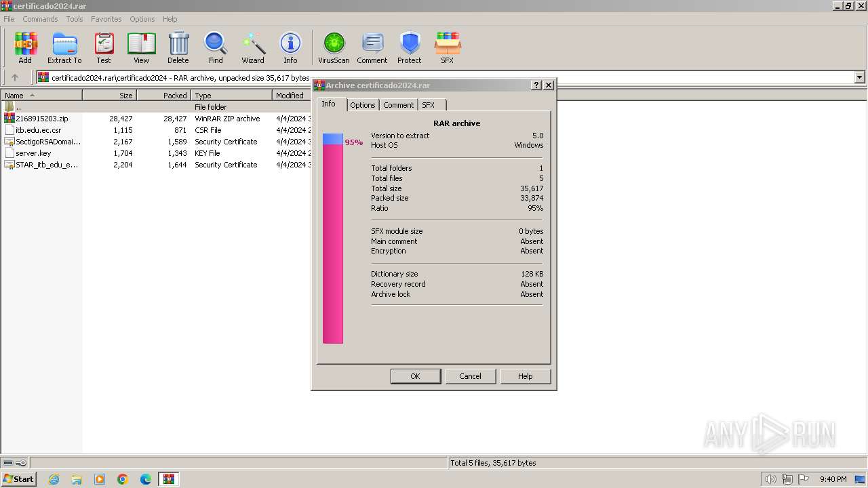Screen dimensions: 868x488
Task: Click the WinRAR taskbar button
Action: (169, 479)
